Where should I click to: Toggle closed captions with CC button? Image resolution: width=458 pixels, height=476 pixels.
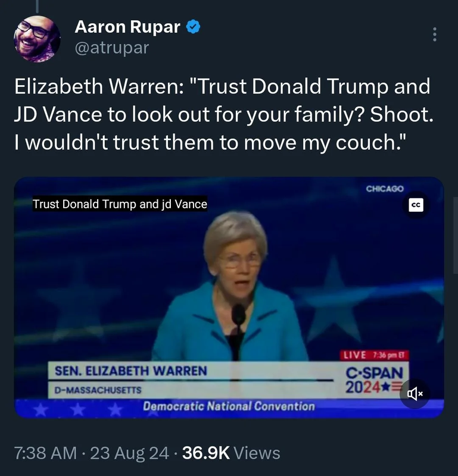coord(416,205)
